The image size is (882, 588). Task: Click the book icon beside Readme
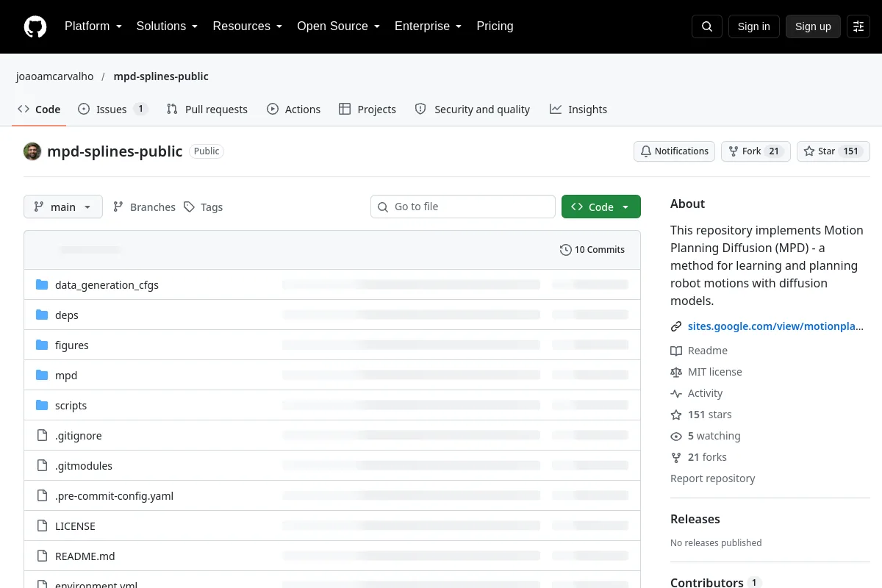[x=676, y=351]
